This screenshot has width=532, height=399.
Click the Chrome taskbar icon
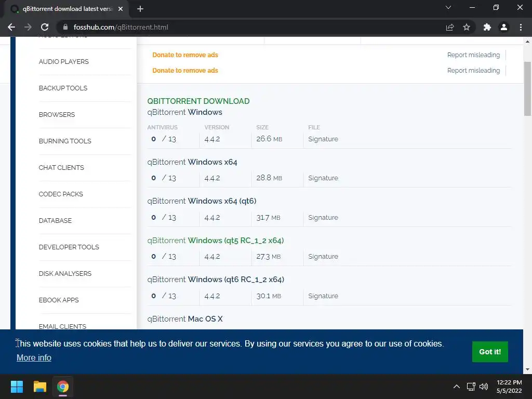click(63, 387)
